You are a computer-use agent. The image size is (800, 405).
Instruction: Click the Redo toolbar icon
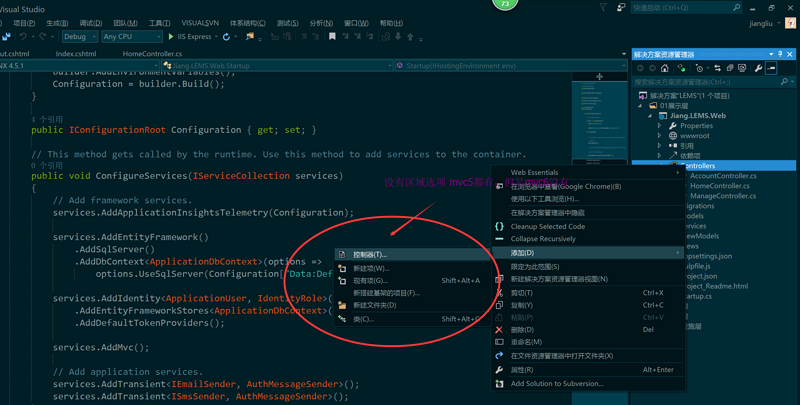point(42,37)
